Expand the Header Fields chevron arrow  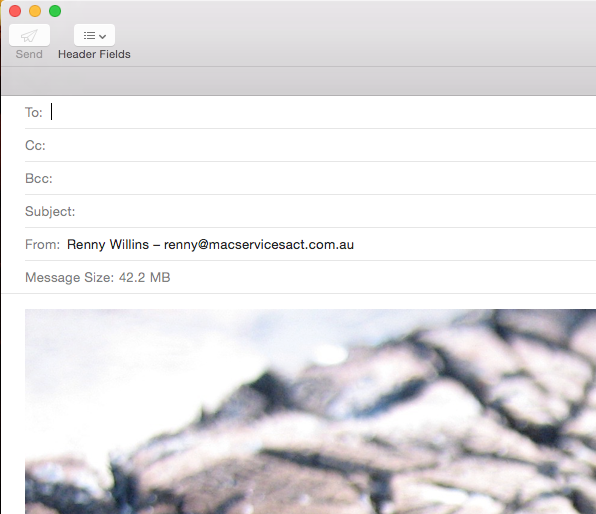(x=102, y=36)
